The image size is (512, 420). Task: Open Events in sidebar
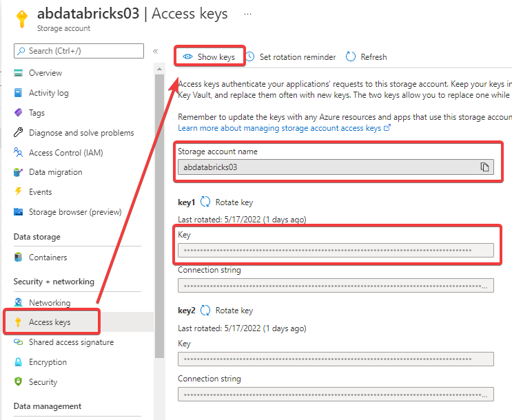tap(40, 192)
